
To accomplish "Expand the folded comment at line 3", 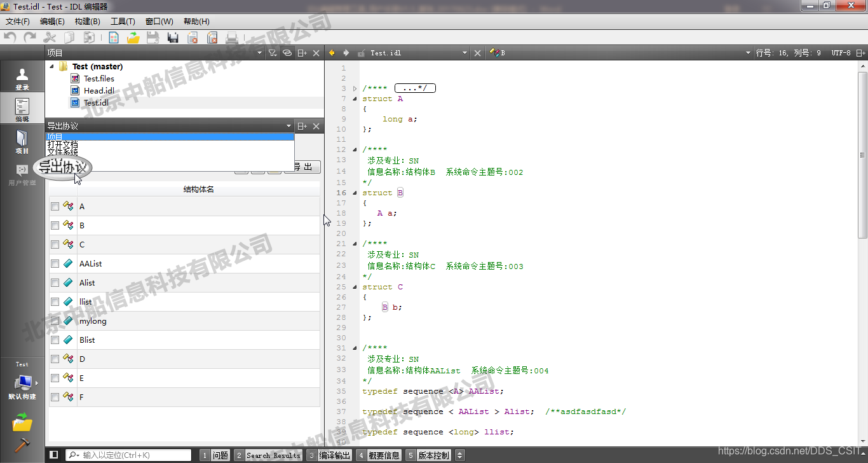I will [355, 88].
